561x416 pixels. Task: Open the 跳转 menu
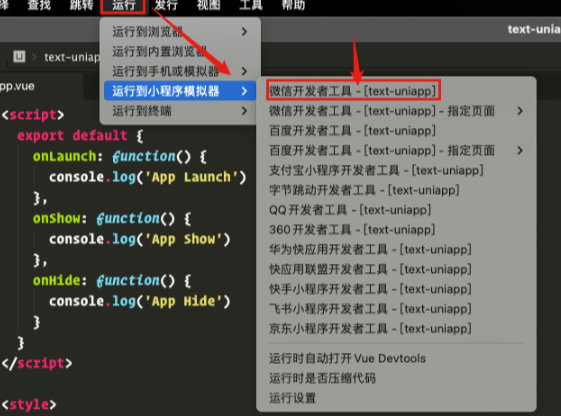click(81, 5)
